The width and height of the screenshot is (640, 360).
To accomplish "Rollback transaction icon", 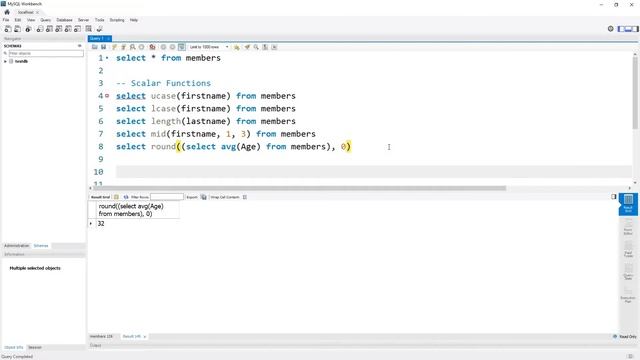I will pyautogui.click(x=172, y=47).
